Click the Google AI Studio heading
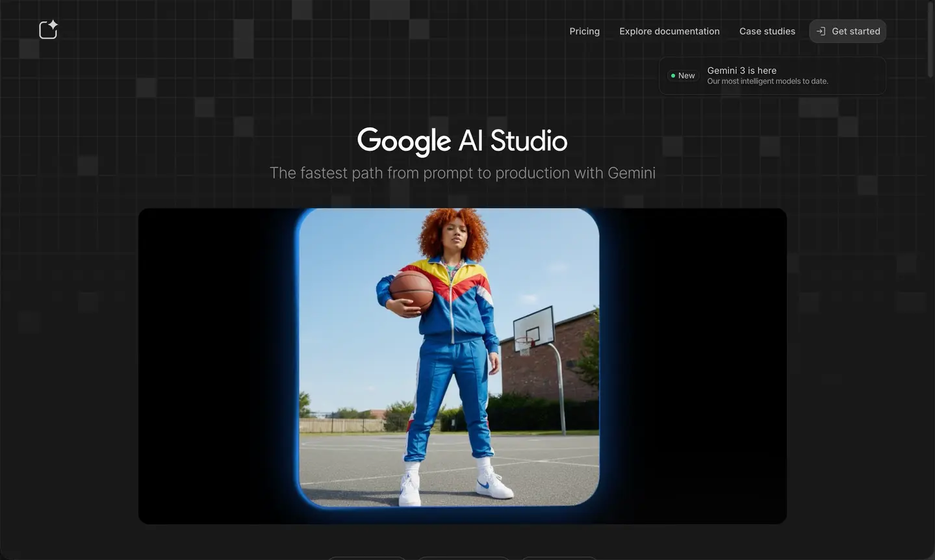This screenshot has width=935, height=560. pos(462,140)
